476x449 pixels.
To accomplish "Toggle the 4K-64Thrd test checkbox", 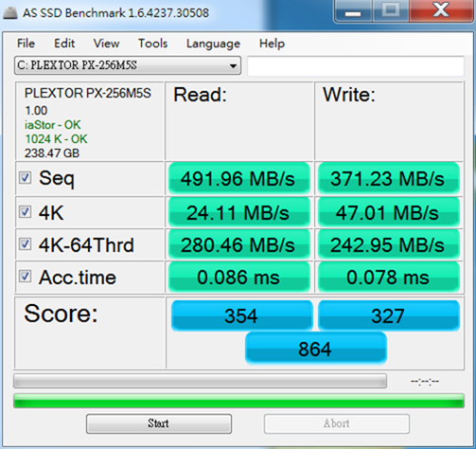I will [25, 244].
